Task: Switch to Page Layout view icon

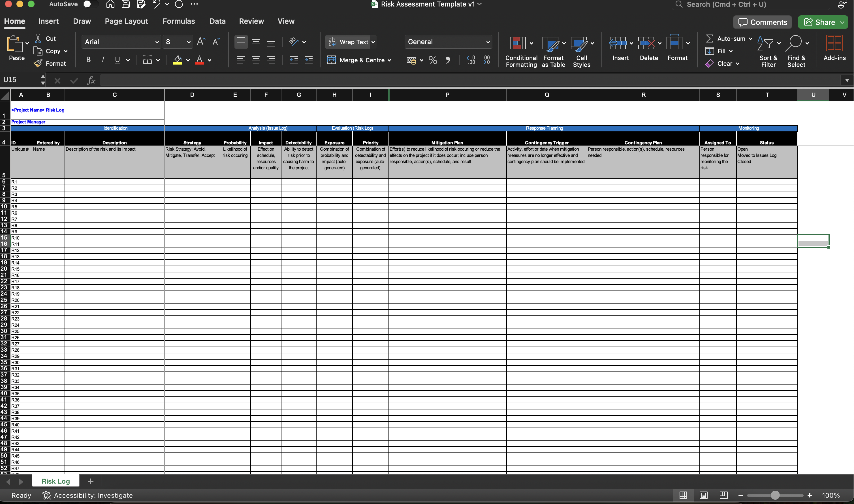Action: tap(704, 495)
